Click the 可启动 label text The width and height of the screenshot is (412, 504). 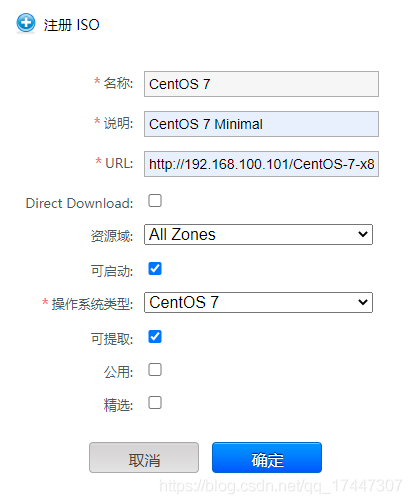[x=112, y=271]
